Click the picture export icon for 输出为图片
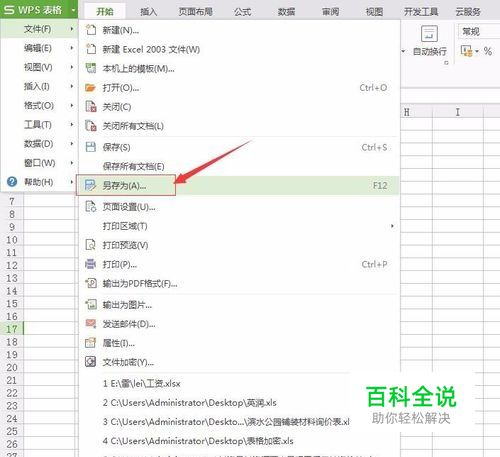The width and height of the screenshot is (500, 457). coord(91,304)
